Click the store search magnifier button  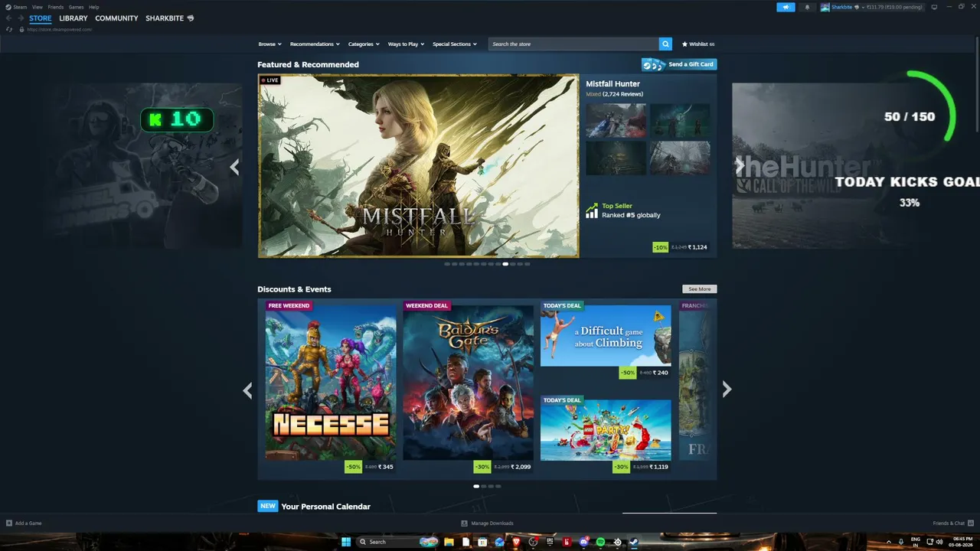tap(666, 44)
